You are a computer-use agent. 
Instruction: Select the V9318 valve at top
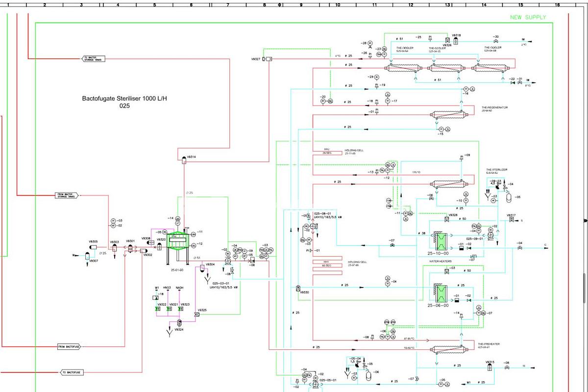click(456, 42)
